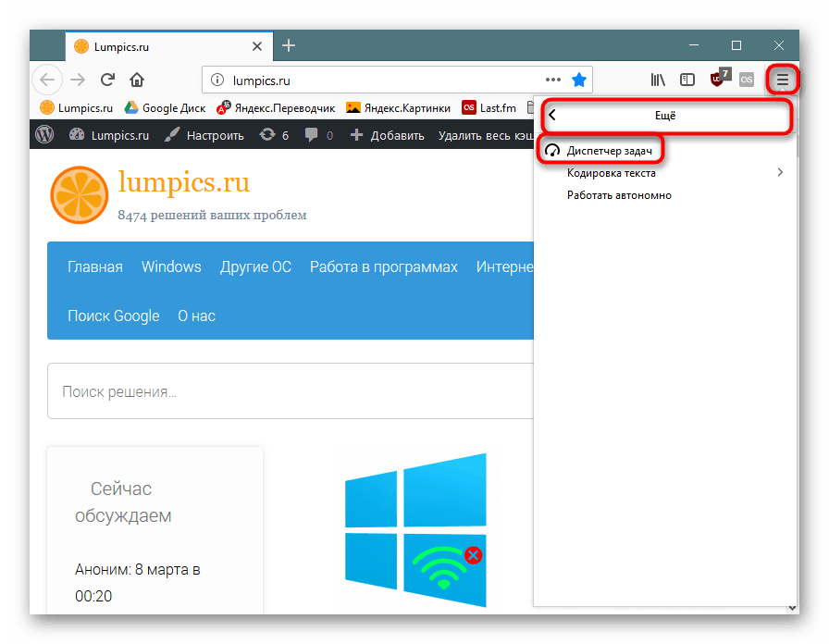This screenshot has height=644, width=829.
Task: Open the О нас navigation item
Action: pyautogui.click(x=197, y=316)
